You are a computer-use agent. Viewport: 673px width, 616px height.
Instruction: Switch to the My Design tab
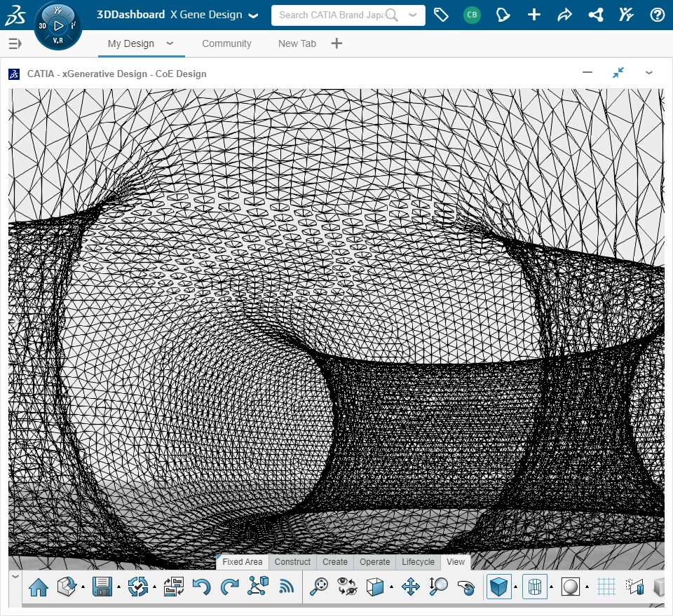click(131, 43)
